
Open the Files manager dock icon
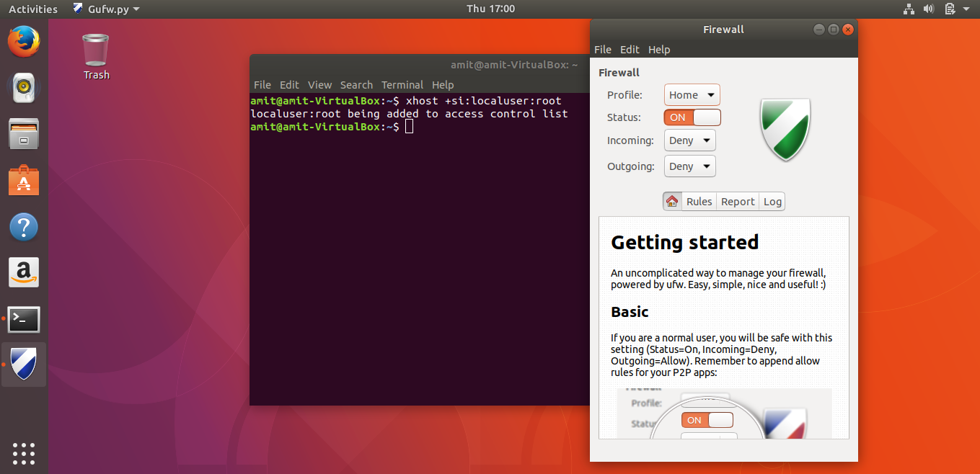(23, 134)
